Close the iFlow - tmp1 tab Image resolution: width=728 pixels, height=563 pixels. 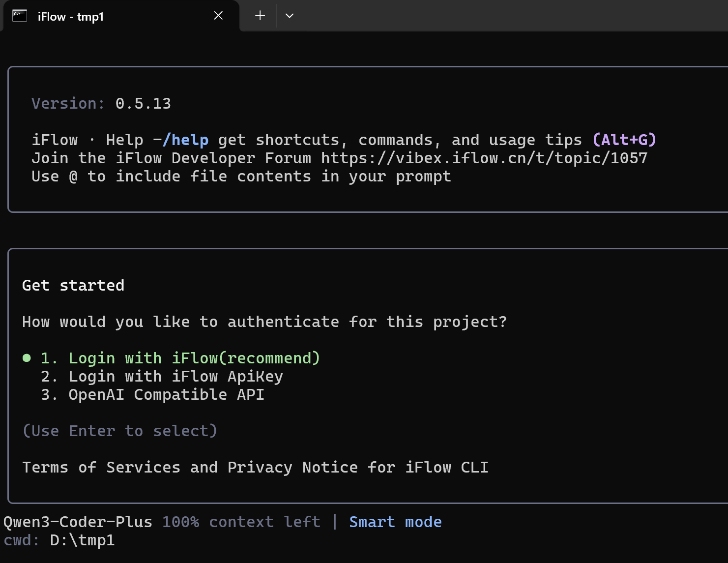click(x=219, y=16)
